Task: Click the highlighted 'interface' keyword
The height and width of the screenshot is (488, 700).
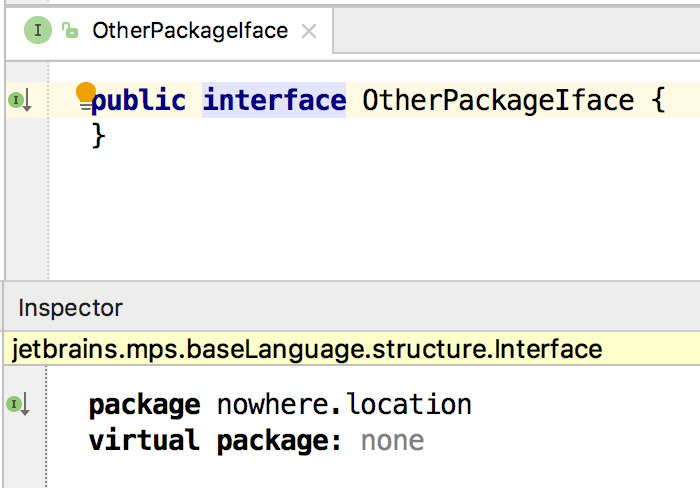Action: pos(274,101)
